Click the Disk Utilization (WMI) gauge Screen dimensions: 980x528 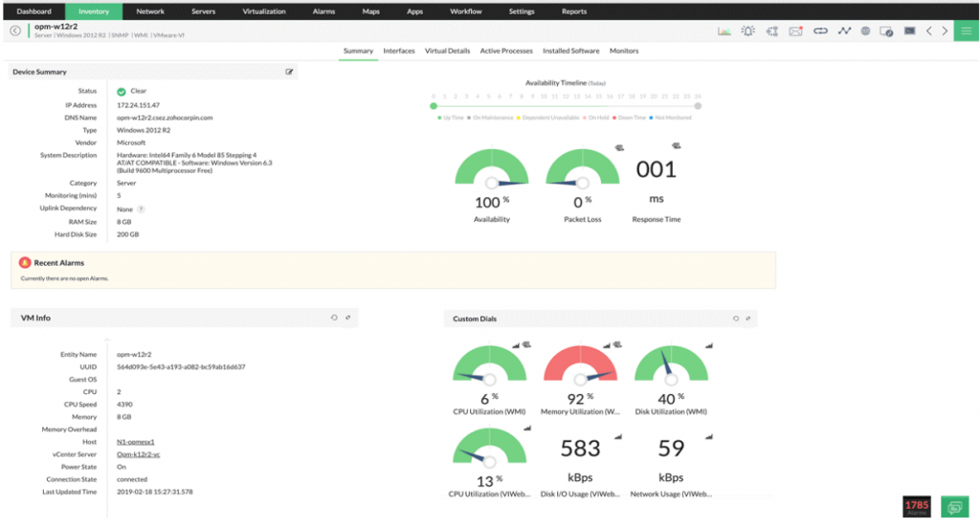pos(671,364)
